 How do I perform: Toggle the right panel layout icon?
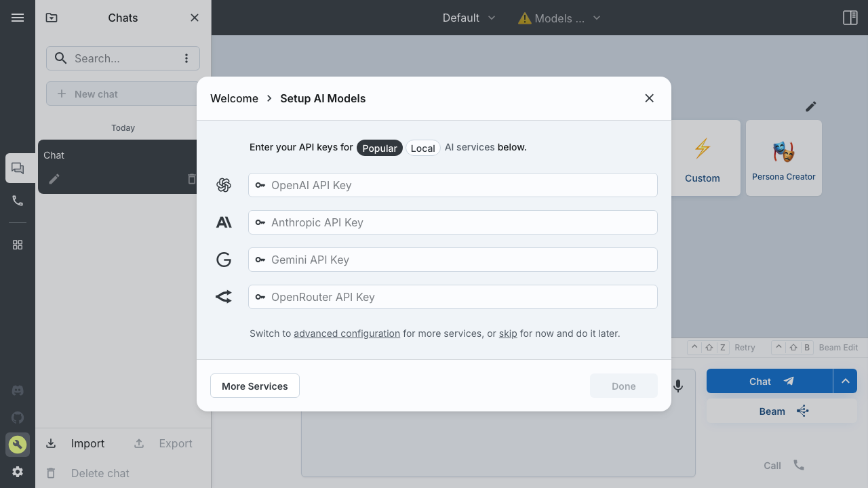[x=850, y=18]
